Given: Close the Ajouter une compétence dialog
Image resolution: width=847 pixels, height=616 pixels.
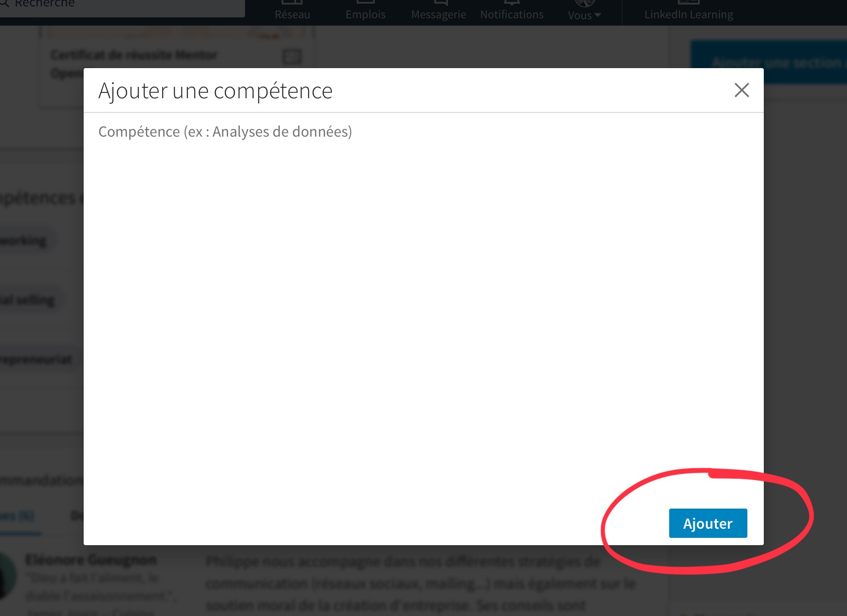Looking at the screenshot, I should [741, 90].
